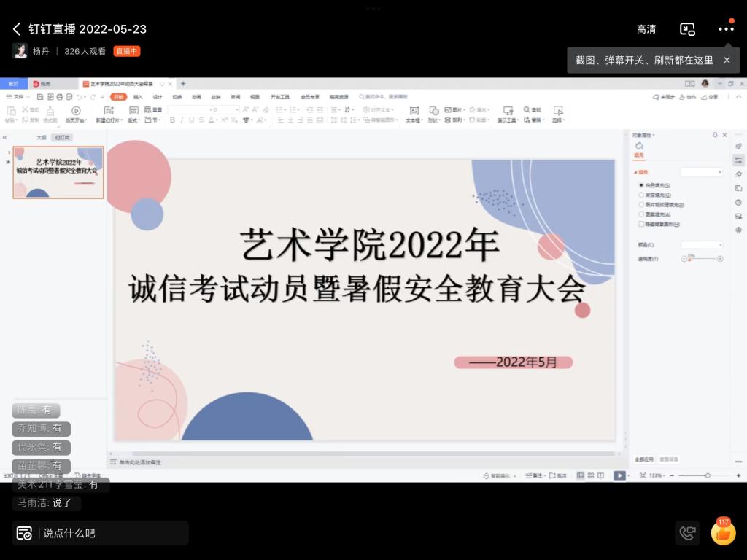This screenshot has width=747, height=560.
Task: Click the 从当前开始 play slideshow icon
Action: (x=76, y=111)
